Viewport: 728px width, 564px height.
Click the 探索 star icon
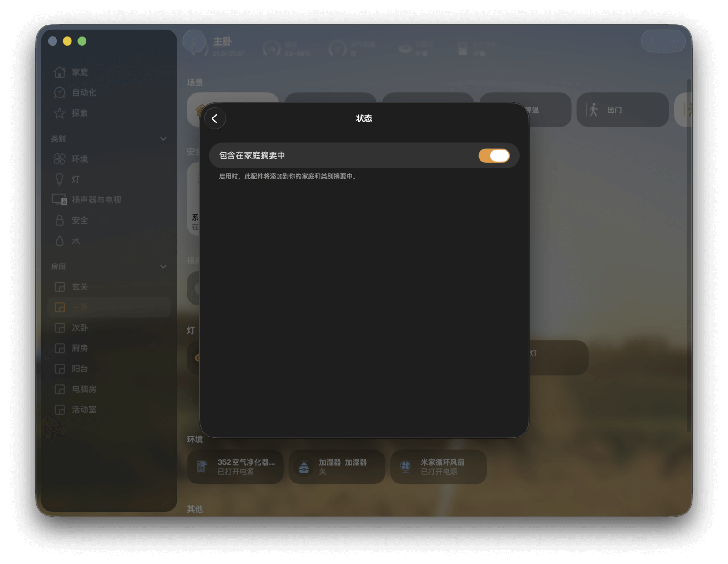click(60, 113)
